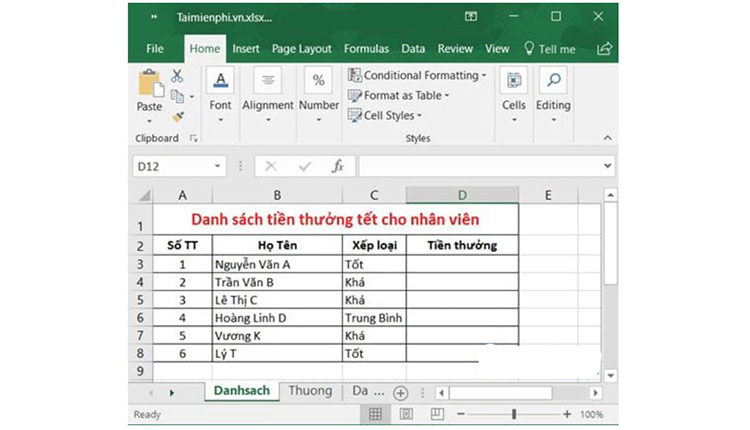
Task: Click cell 'Hoàng Linh D'
Action: pos(277,318)
